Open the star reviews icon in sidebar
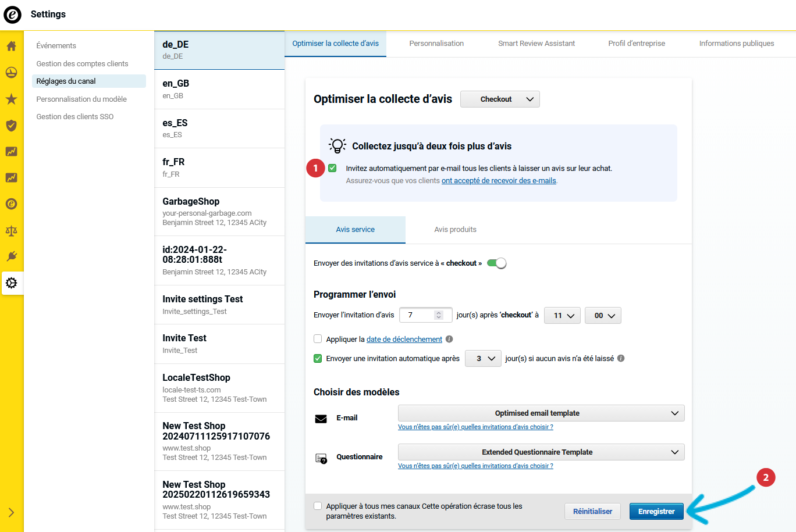Image resolution: width=796 pixels, height=532 pixels. (11, 99)
